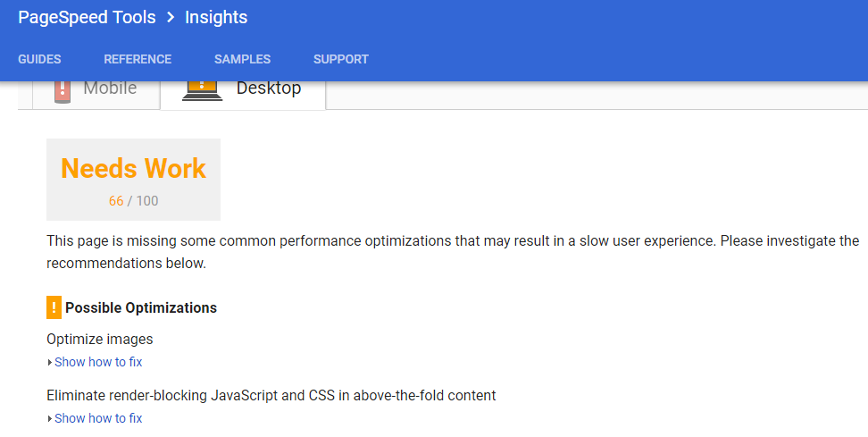
Task: Click the Optimize images rule title
Action: 100,339
